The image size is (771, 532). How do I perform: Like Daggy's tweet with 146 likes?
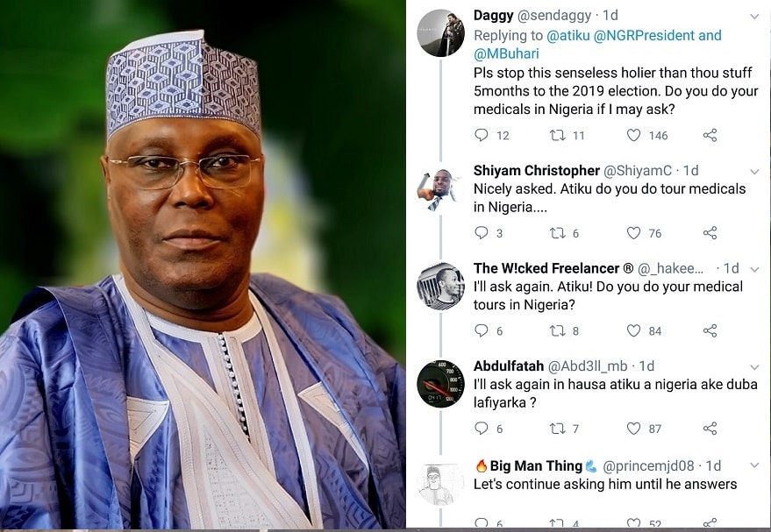point(633,135)
